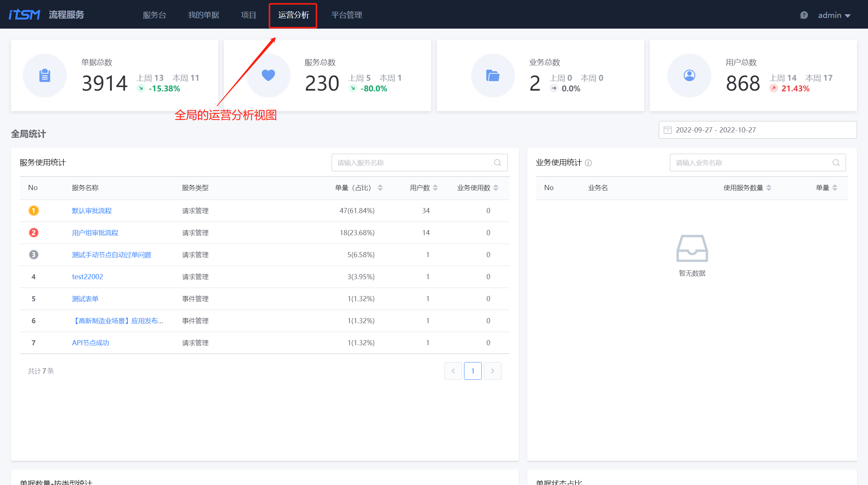This screenshot has height=485, width=868.
Task: Click search icon in service name field
Action: point(497,163)
